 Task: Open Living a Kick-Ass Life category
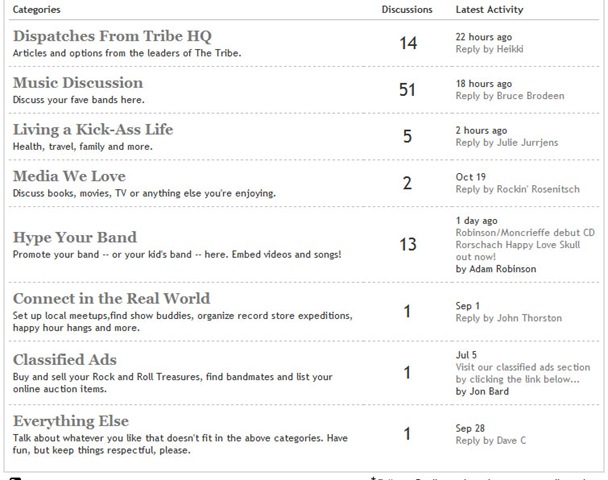click(93, 129)
